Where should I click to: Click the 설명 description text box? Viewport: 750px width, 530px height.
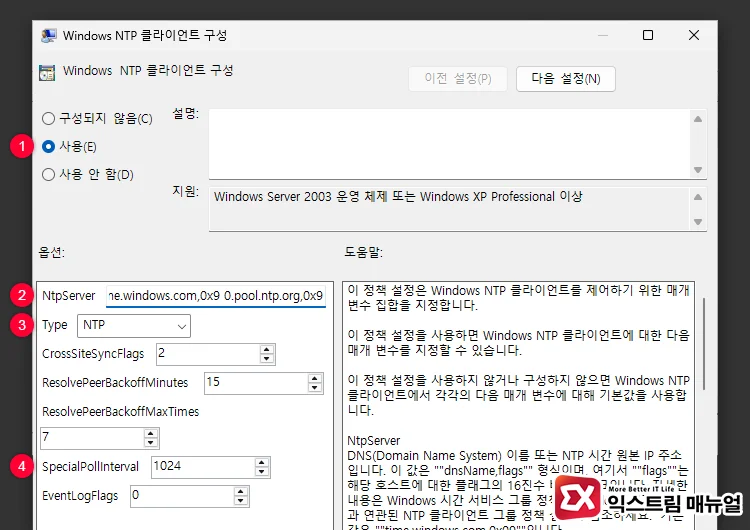(x=450, y=144)
